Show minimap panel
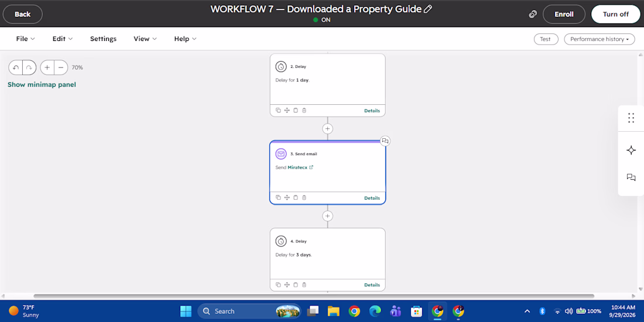The height and width of the screenshot is (322, 644). click(x=42, y=85)
